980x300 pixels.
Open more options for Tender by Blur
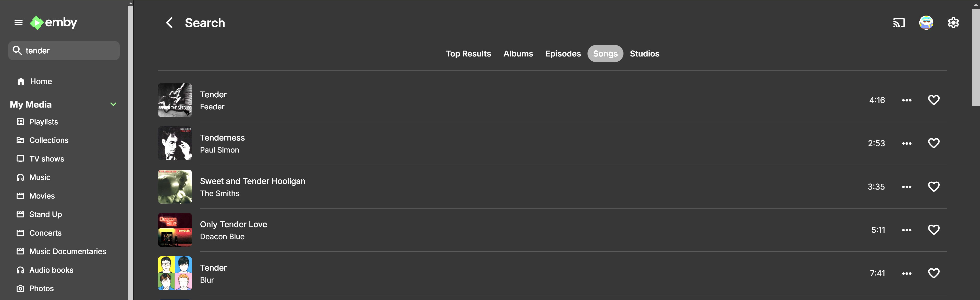click(x=907, y=273)
